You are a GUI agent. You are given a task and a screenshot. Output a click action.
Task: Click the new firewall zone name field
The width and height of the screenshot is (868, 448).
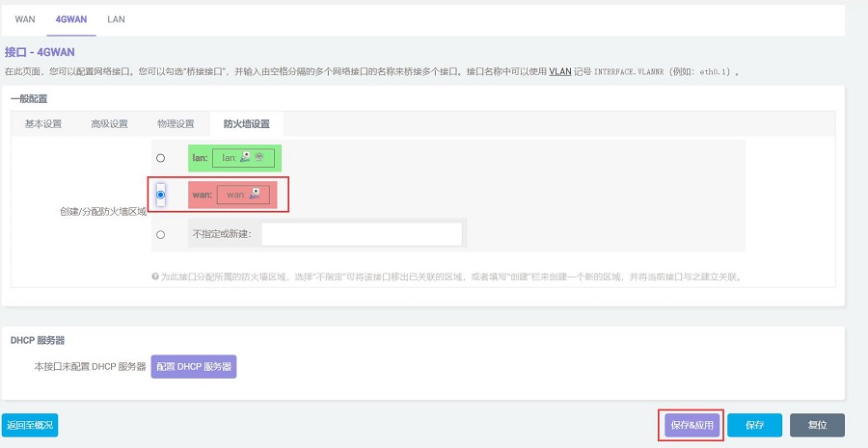pos(362,234)
